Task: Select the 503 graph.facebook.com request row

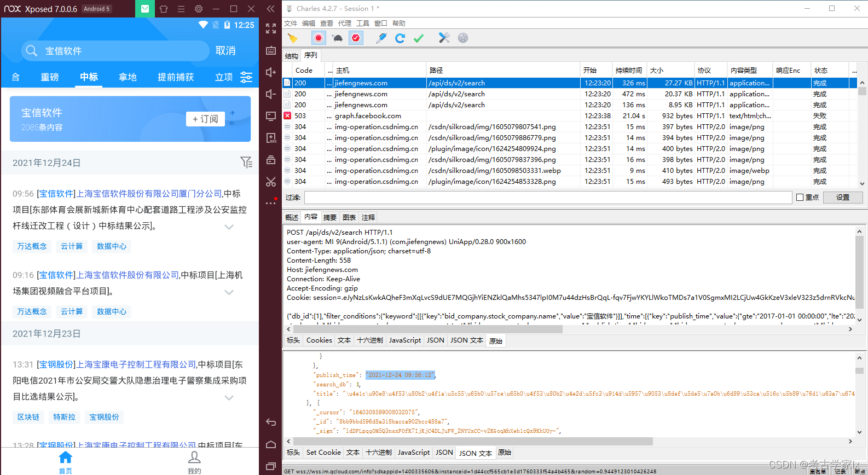Action: pos(569,115)
